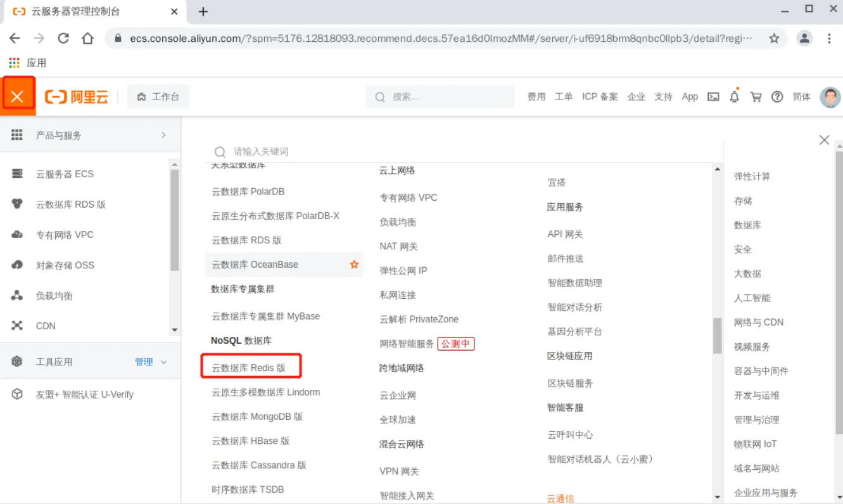Click the 云数据库 RDS 版 sidebar icon
Screen dimensions: 843x504
(17, 205)
